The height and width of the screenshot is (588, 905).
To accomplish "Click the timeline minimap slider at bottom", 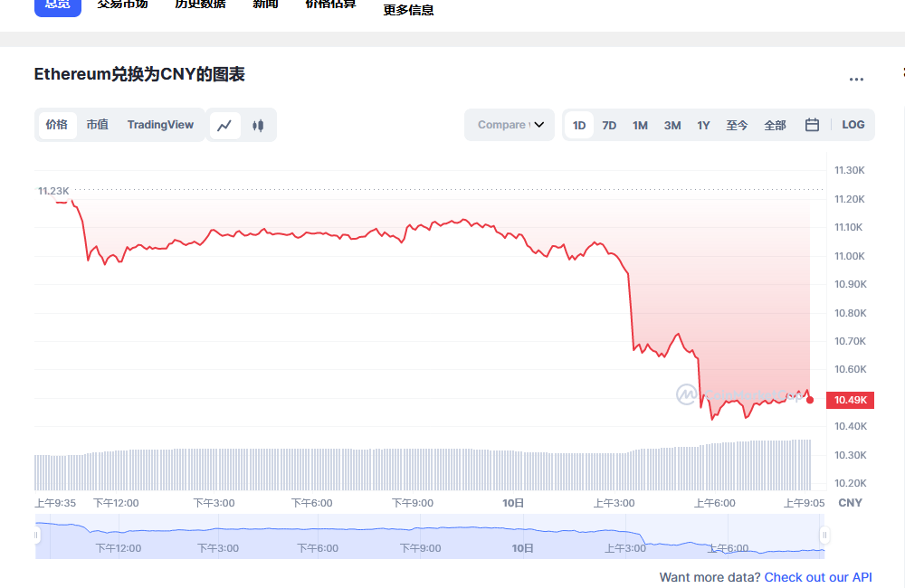I will pyautogui.click(x=430, y=535).
